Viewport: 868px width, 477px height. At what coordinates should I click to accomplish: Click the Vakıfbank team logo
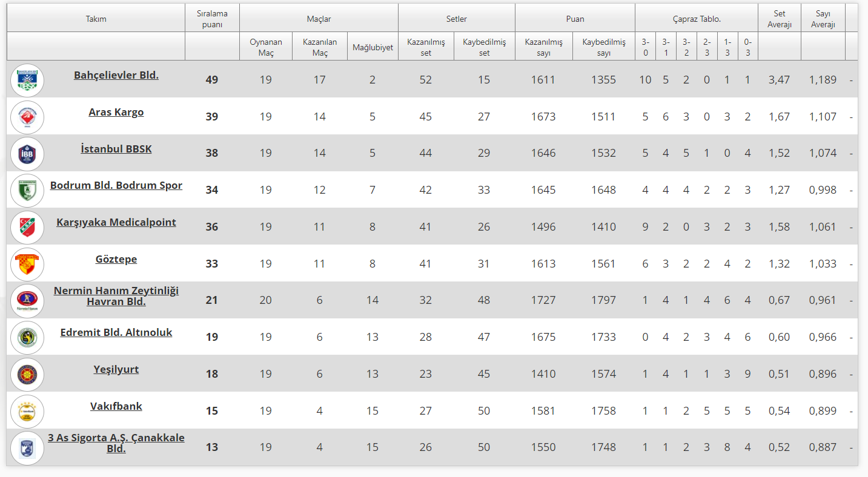27,411
